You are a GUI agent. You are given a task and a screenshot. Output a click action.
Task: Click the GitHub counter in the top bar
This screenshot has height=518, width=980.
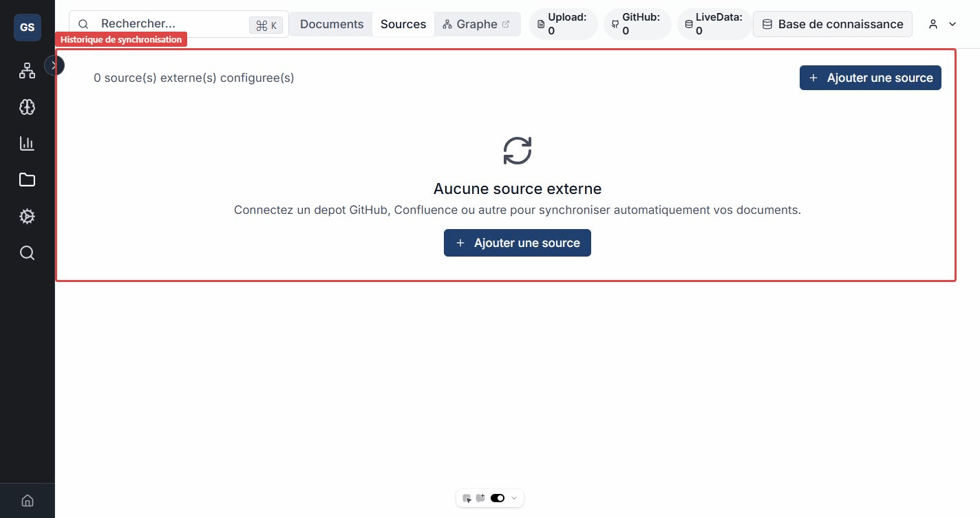637,24
